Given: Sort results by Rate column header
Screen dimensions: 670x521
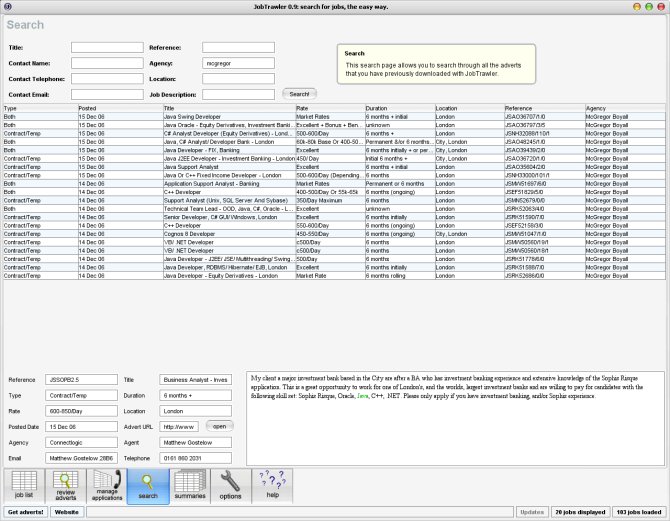Looking at the screenshot, I should pyautogui.click(x=329, y=108).
